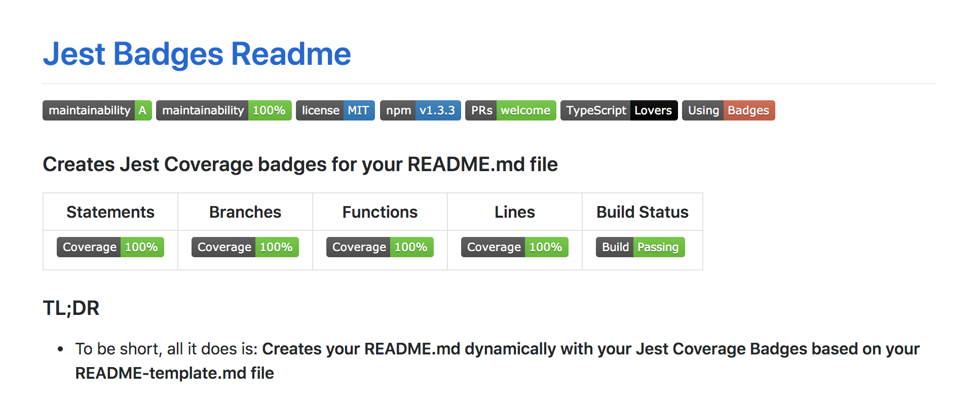Open the Jest Badges Readme title link
The image size is (980, 400).
point(197,54)
